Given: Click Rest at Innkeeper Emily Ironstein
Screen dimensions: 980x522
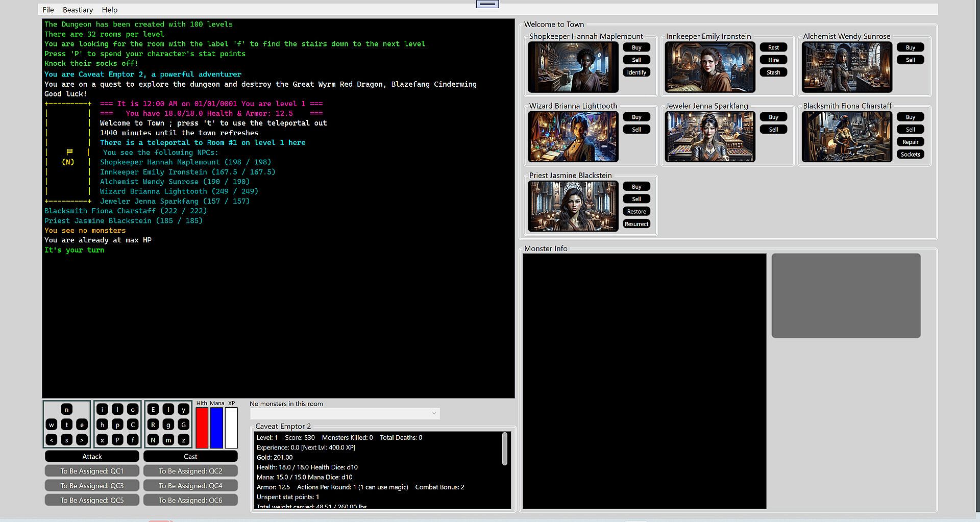Looking at the screenshot, I should click(x=773, y=47).
